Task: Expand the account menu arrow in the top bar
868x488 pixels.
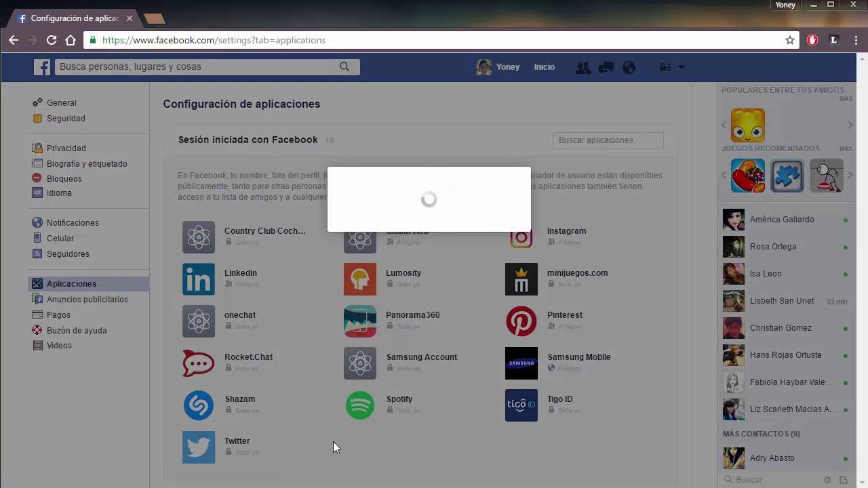Action: point(682,67)
